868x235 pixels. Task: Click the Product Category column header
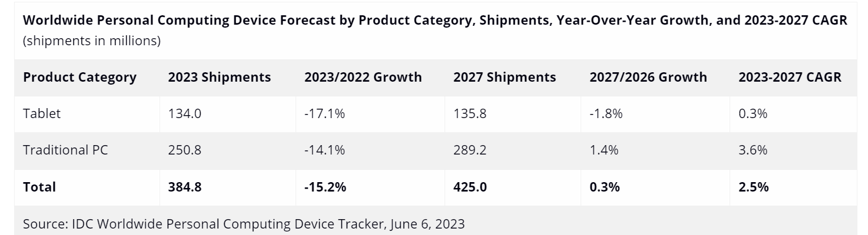tap(80, 77)
